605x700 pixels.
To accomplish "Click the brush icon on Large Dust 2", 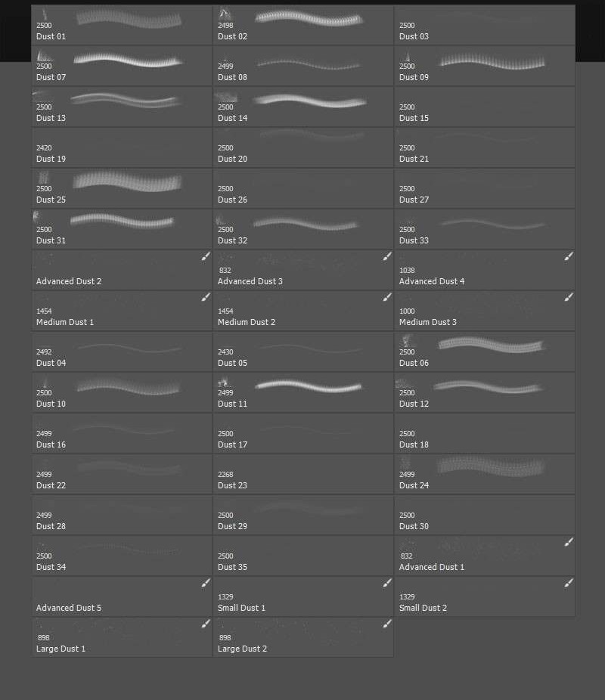I will [387, 624].
